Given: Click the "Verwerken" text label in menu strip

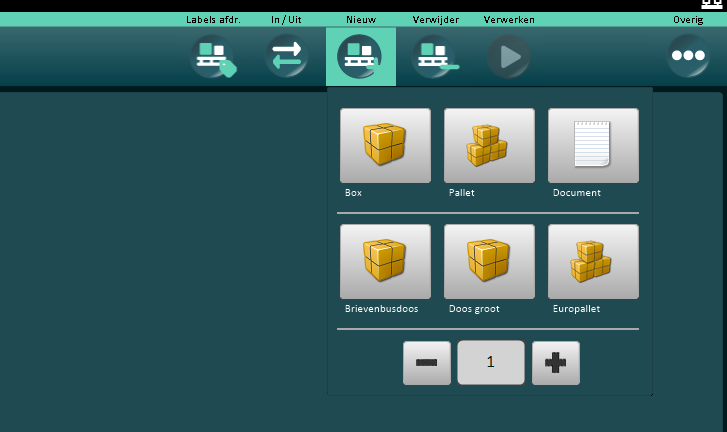Looking at the screenshot, I should (509, 19).
